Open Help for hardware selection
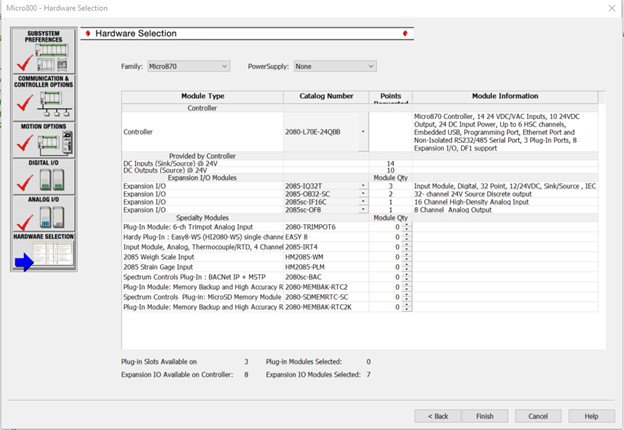The height and width of the screenshot is (430, 624). tap(591, 416)
